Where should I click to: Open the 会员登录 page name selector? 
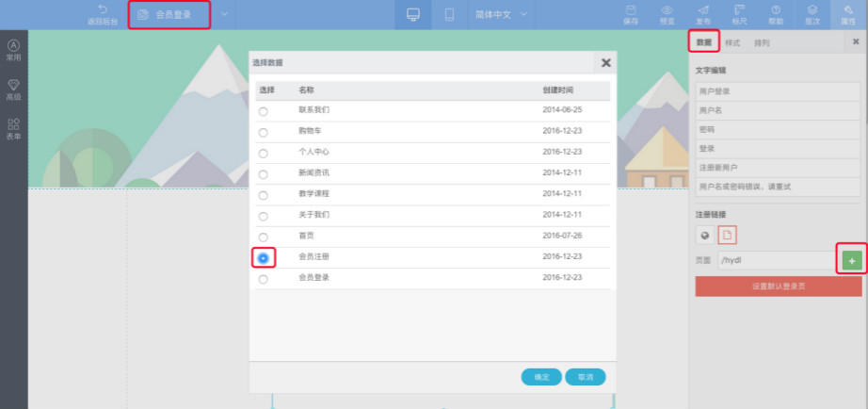click(x=169, y=15)
